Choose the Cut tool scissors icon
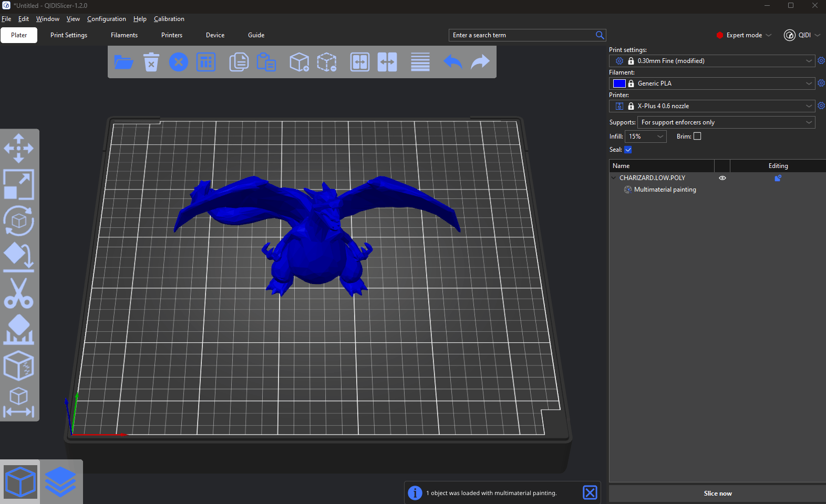826x504 pixels. pyautogui.click(x=19, y=293)
